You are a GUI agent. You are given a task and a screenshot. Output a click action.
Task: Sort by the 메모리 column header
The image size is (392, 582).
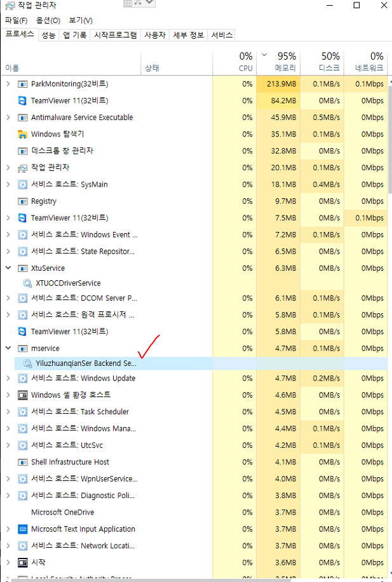[278, 63]
